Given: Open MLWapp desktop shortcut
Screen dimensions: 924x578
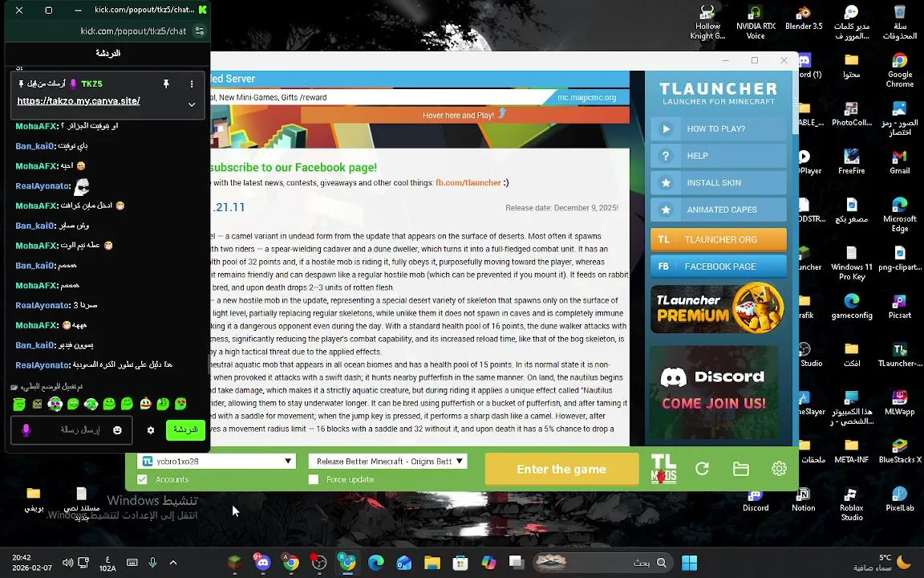Looking at the screenshot, I should tap(900, 403).
